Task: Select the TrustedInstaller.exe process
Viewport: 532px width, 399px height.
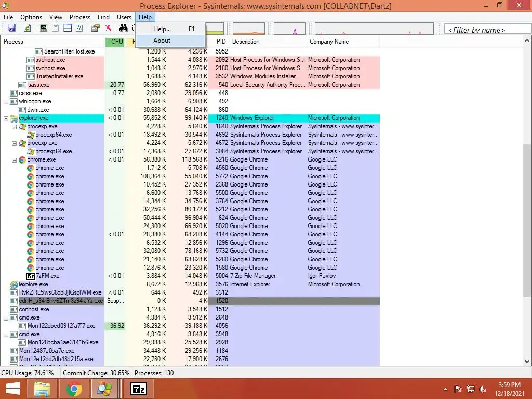Action: (x=190, y=77)
